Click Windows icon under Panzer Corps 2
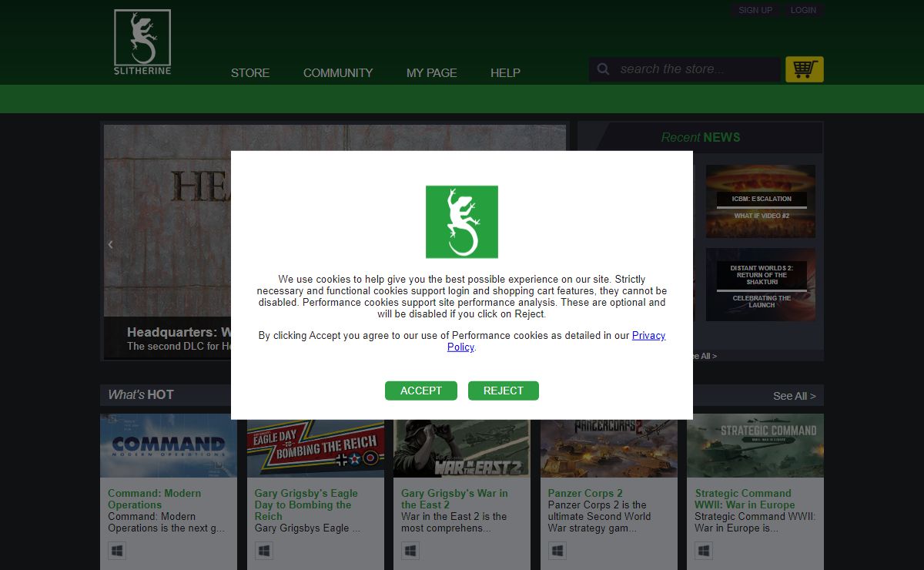The width and height of the screenshot is (924, 570). pyautogui.click(x=557, y=551)
